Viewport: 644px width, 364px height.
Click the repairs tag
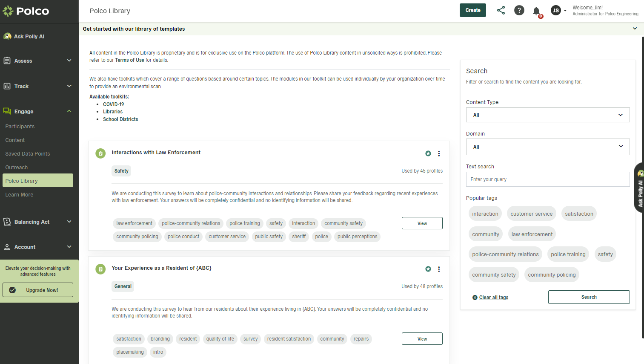coord(361,339)
